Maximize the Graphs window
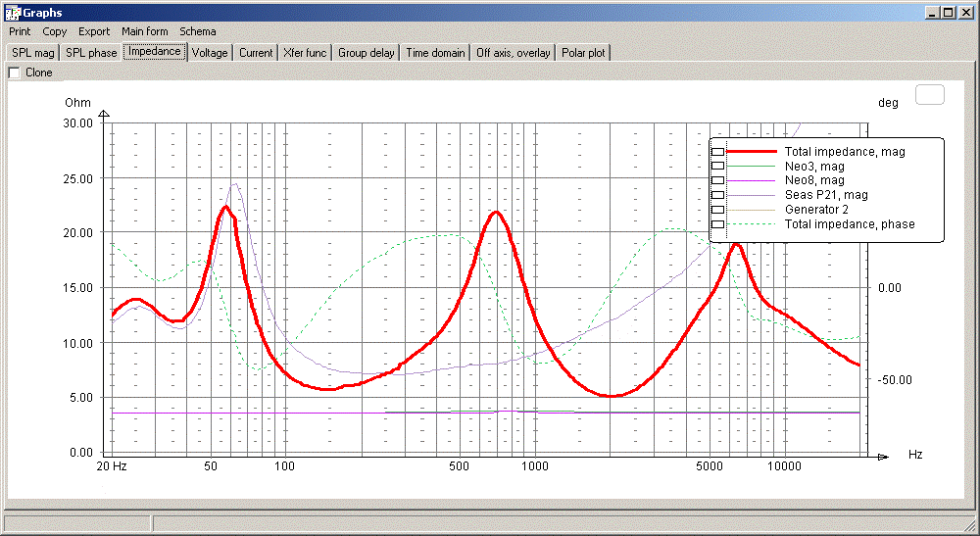The image size is (980, 536). pos(948,12)
